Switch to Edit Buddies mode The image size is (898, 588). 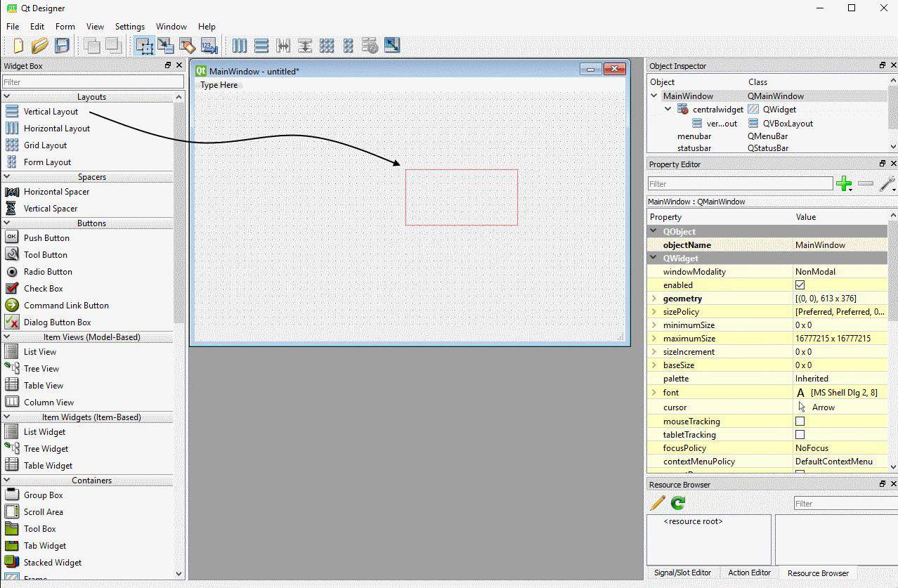[187, 46]
